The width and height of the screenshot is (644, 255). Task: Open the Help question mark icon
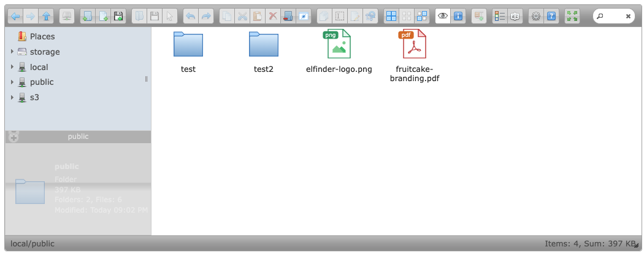coord(551,17)
